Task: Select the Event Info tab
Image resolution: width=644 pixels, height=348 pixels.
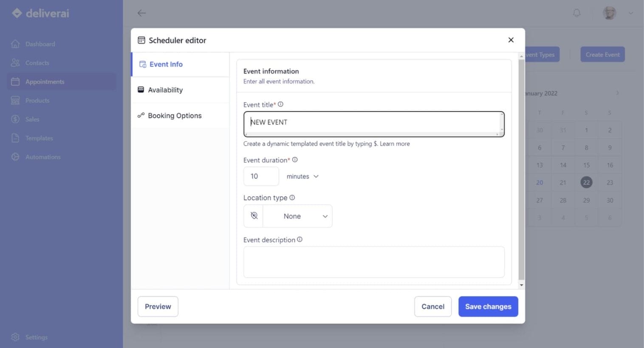Action: click(166, 65)
